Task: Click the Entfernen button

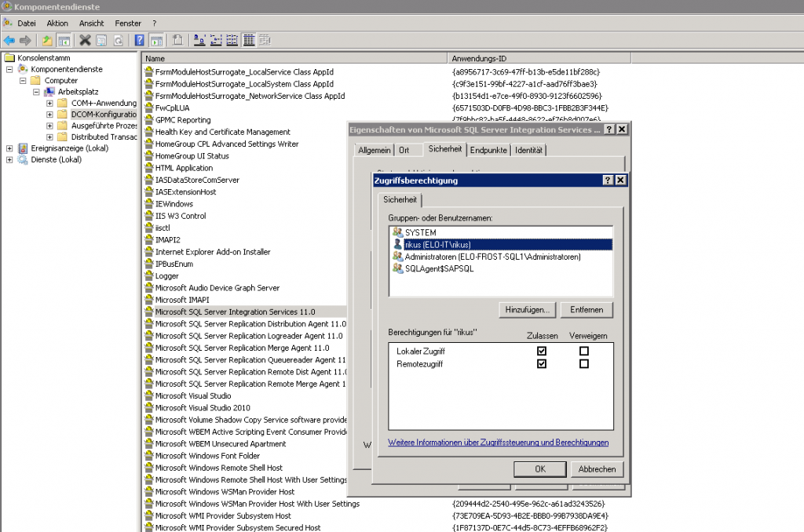Action: [587, 310]
